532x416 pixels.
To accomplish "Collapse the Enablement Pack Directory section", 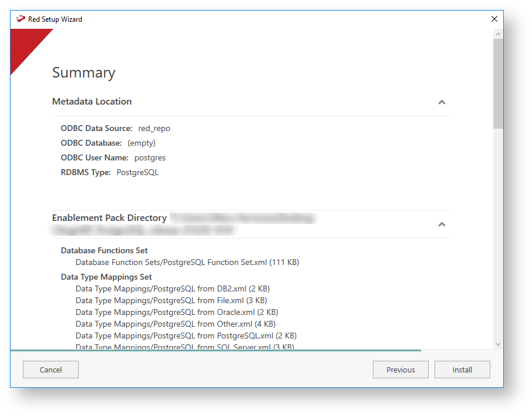I will pos(442,224).
